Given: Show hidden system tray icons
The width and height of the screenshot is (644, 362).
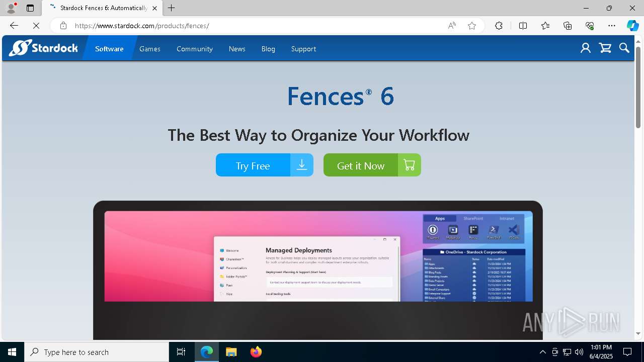Looking at the screenshot, I should tap(542, 352).
